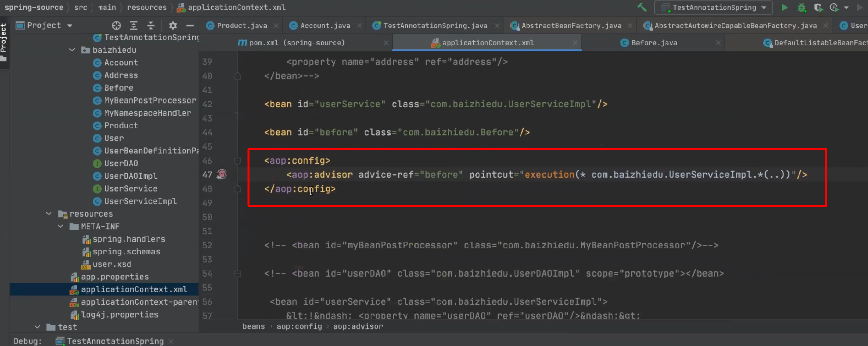Toggle fold marker at line 40
This screenshot has width=868, height=346.
tap(238, 76)
